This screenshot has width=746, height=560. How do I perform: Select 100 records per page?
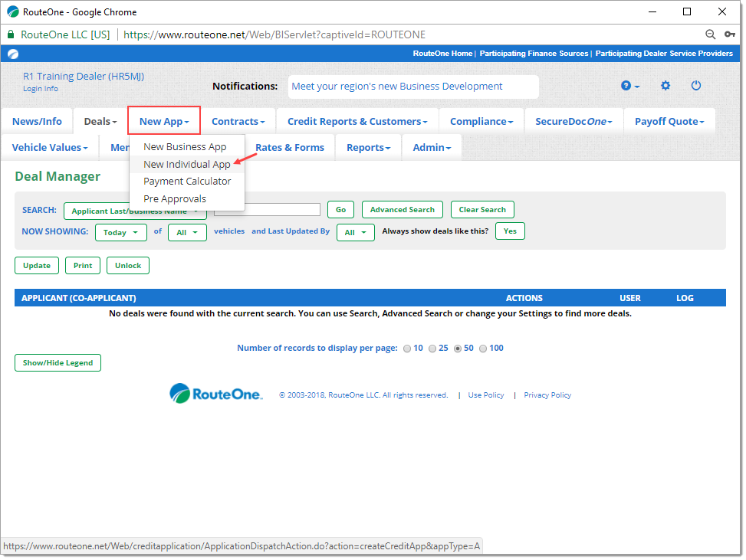[483, 349]
